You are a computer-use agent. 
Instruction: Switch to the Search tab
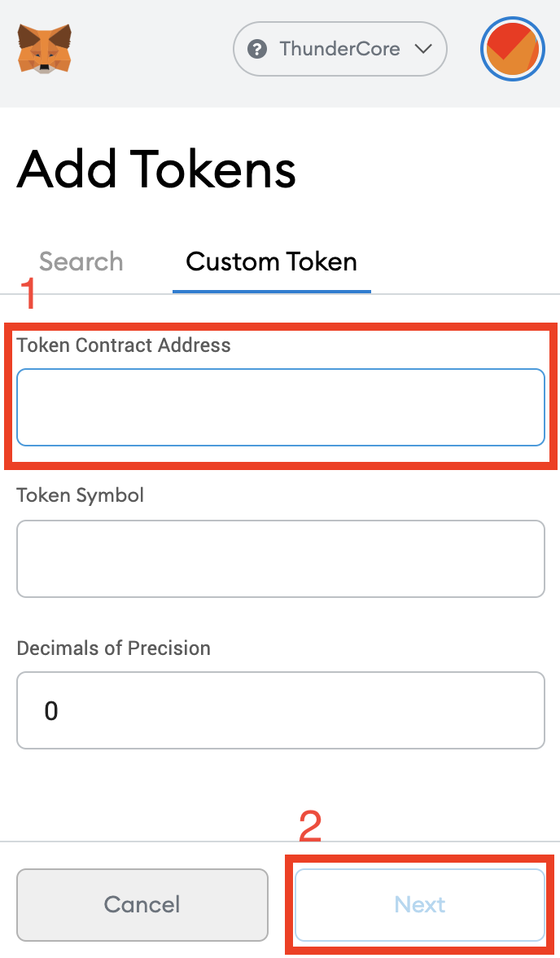[x=81, y=261]
